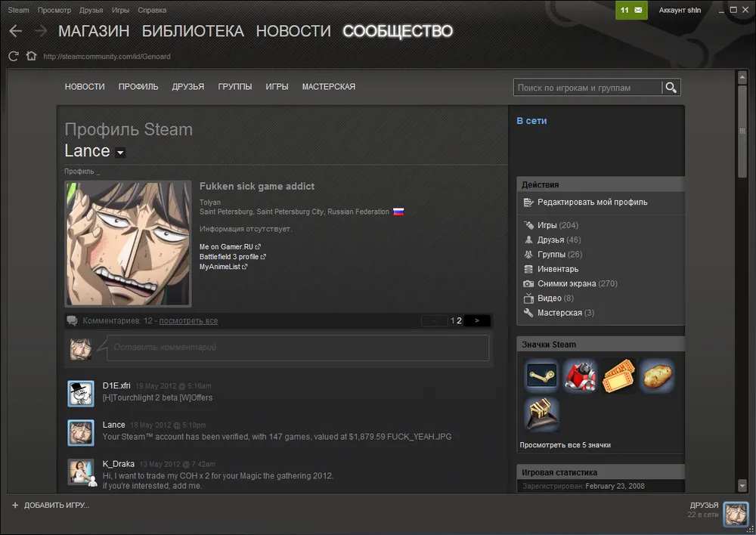Click the Games controller icon in Actions
This screenshot has width=756, height=535.
point(528,225)
